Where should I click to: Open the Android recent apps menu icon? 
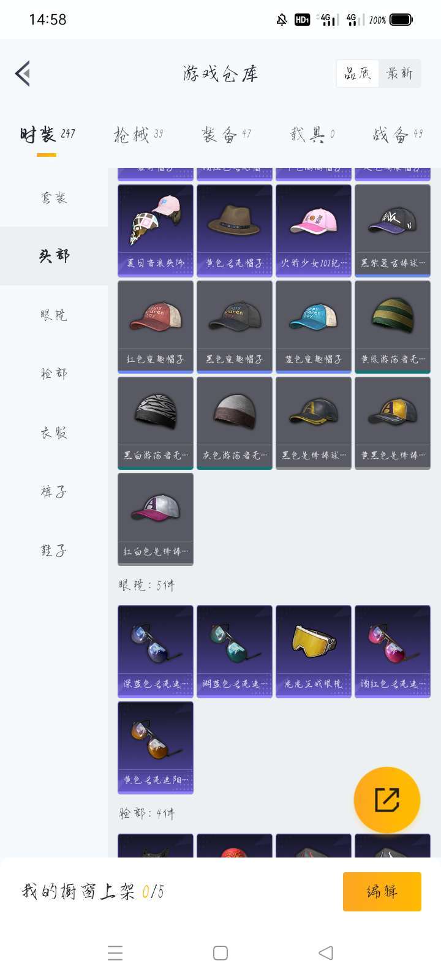pos(115,953)
